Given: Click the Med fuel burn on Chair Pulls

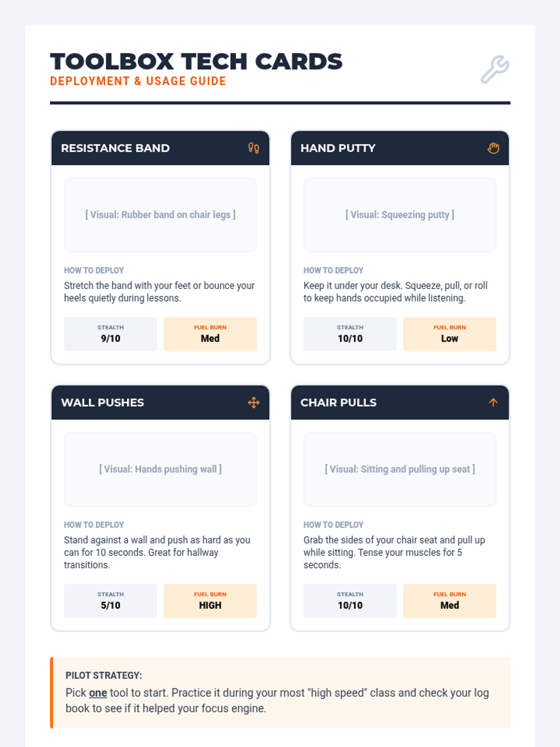Looking at the screenshot, I should click(449, 601).
